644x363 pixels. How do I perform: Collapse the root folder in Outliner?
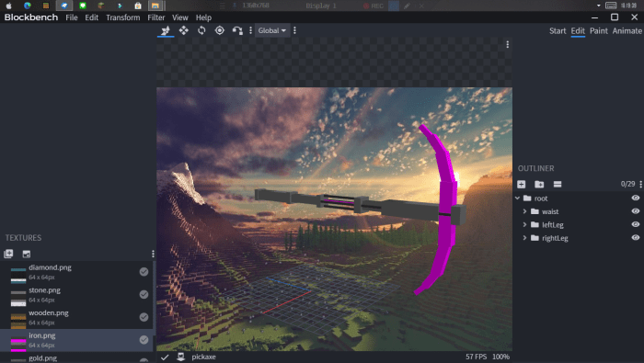click(x=517, y=199)
